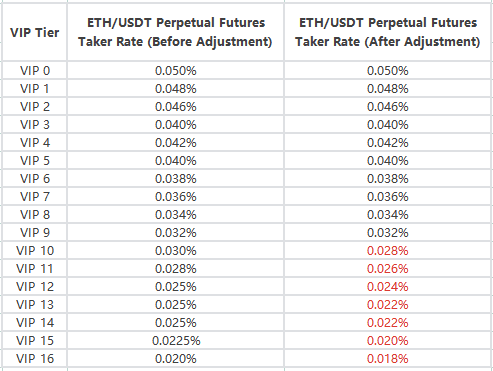Click the VIP 7 after-adjustment rate 0.036%
493x371 pixels.
pos(388,197)
